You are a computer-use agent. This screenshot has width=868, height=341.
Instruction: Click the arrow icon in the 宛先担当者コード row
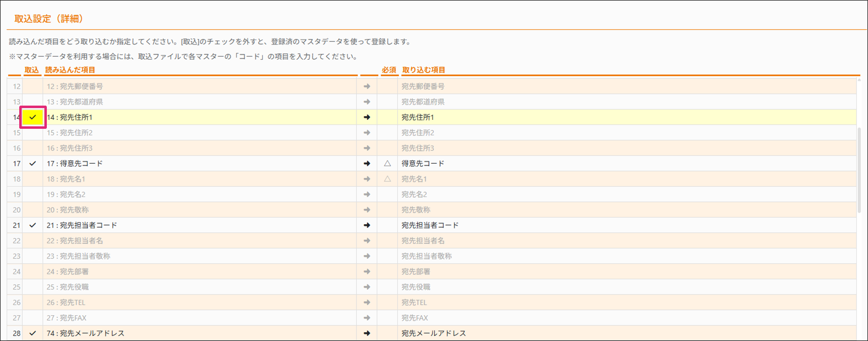(367, 225)
